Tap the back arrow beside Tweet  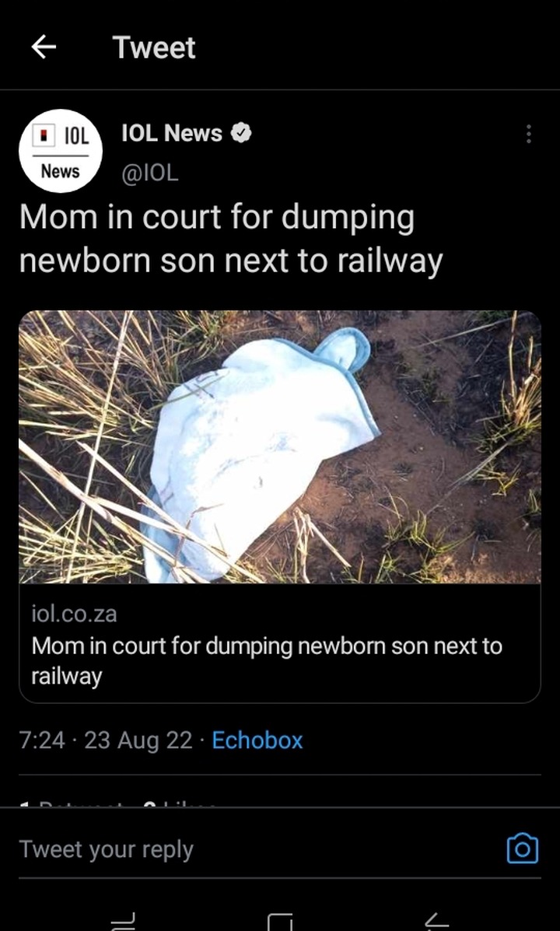click(x=44, y=47)
